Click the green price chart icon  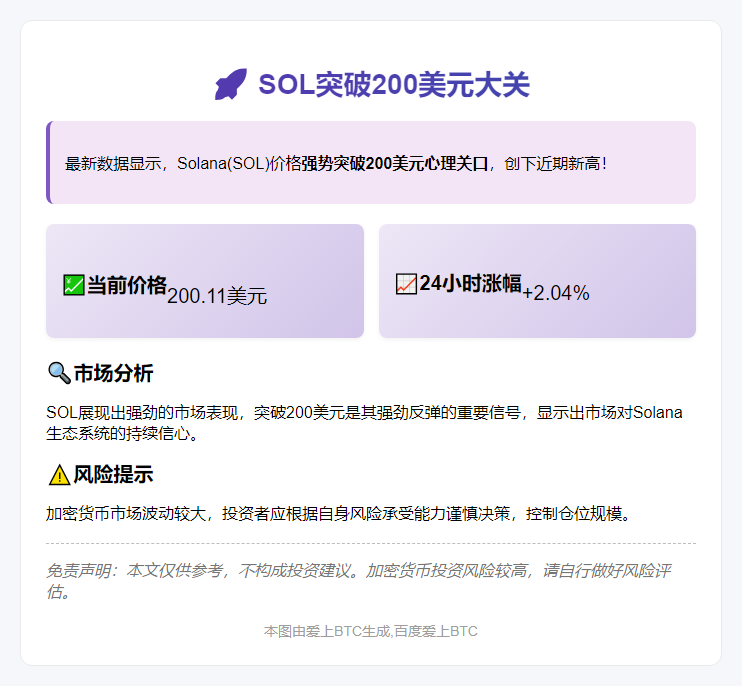74,285
